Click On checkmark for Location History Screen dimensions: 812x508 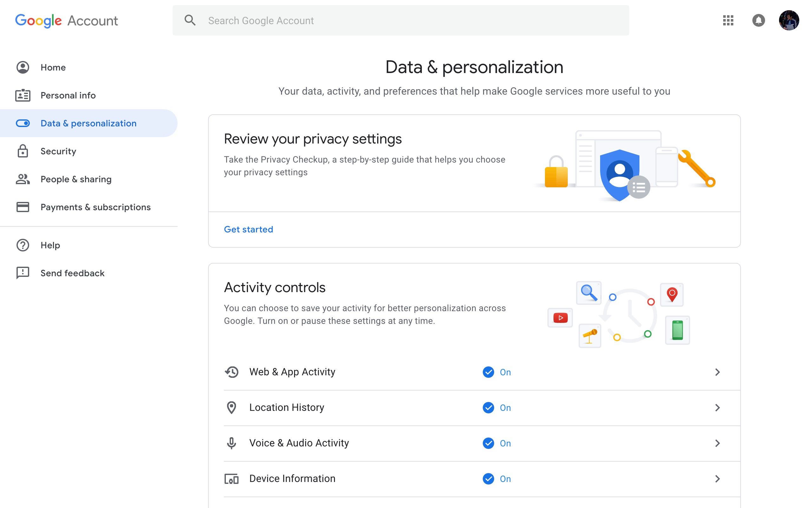click(x=488, y=408)
